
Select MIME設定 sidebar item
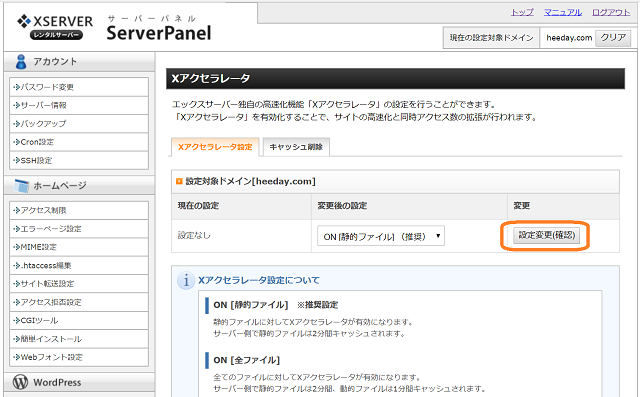(x=79, y=247)
